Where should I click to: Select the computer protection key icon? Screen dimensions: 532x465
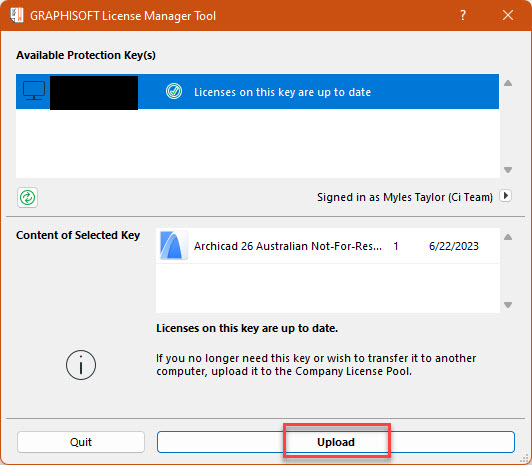[34, 91]
